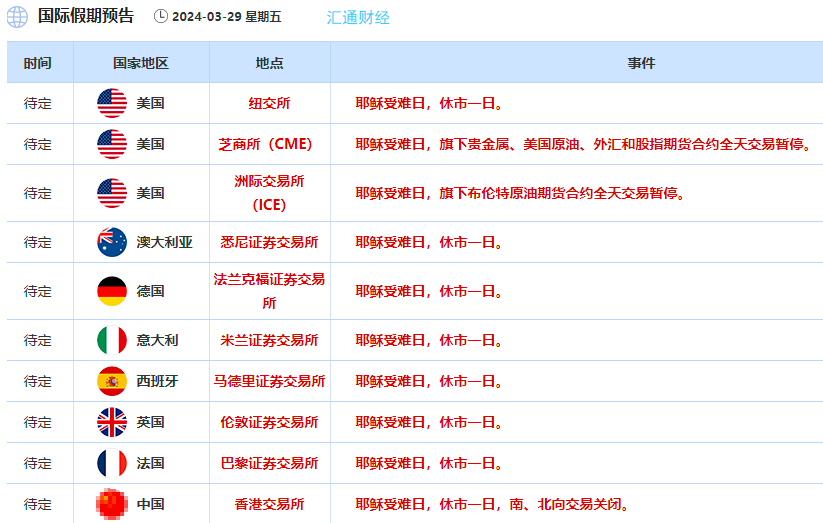
Task: Click the 时间 column header
Action: 38,63
